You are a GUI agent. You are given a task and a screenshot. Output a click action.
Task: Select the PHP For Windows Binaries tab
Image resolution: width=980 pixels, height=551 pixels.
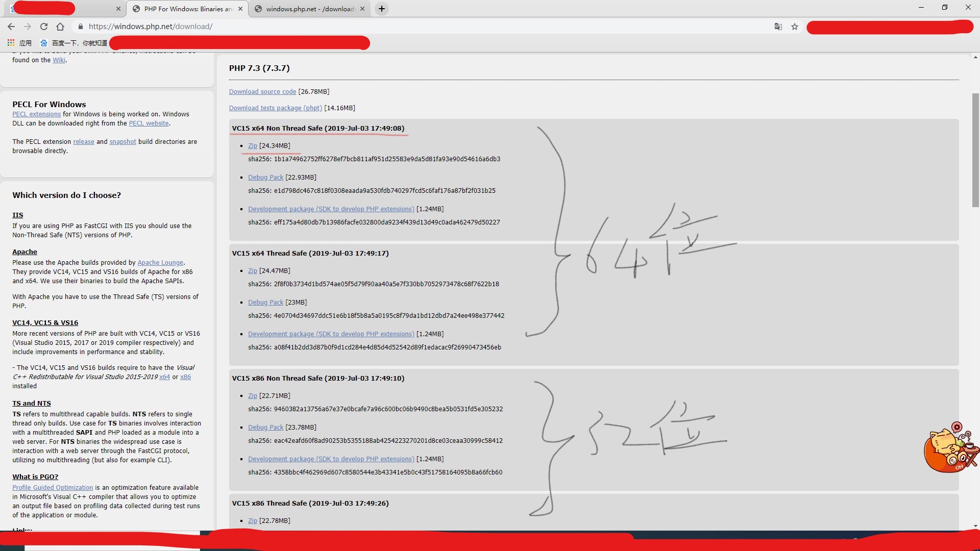[x=186, y=9]
